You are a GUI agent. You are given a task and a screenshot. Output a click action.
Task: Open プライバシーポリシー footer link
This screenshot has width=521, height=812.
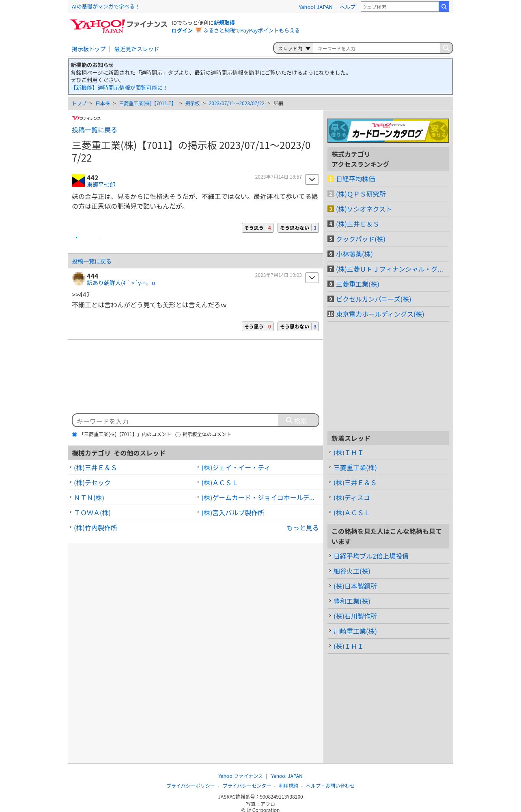click(191, 786)
